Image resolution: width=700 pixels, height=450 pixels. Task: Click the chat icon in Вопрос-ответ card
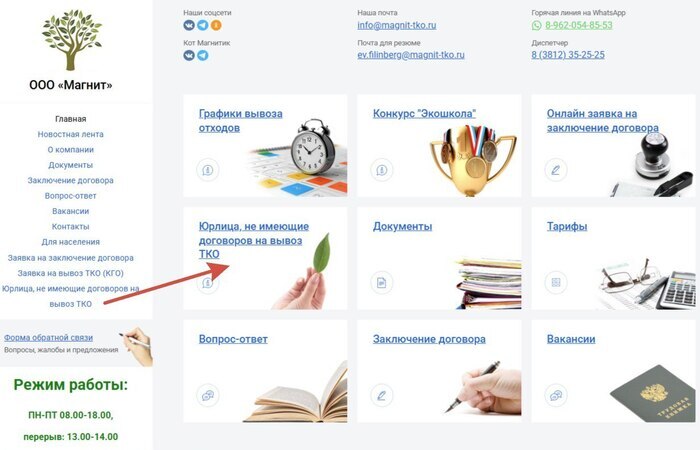tap(208, 396)
